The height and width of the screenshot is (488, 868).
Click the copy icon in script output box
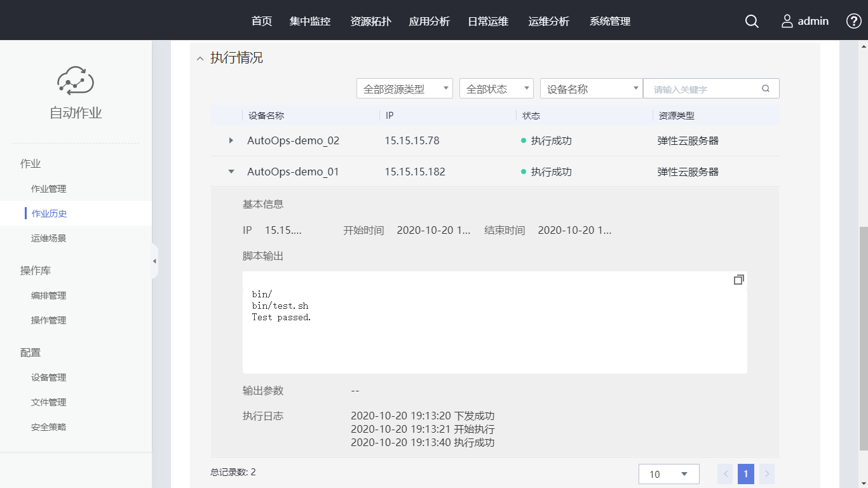(738, 280)
